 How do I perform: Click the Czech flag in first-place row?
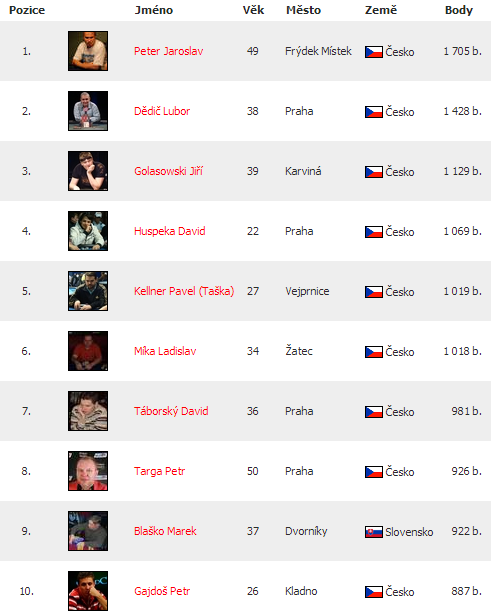(374, 52)
